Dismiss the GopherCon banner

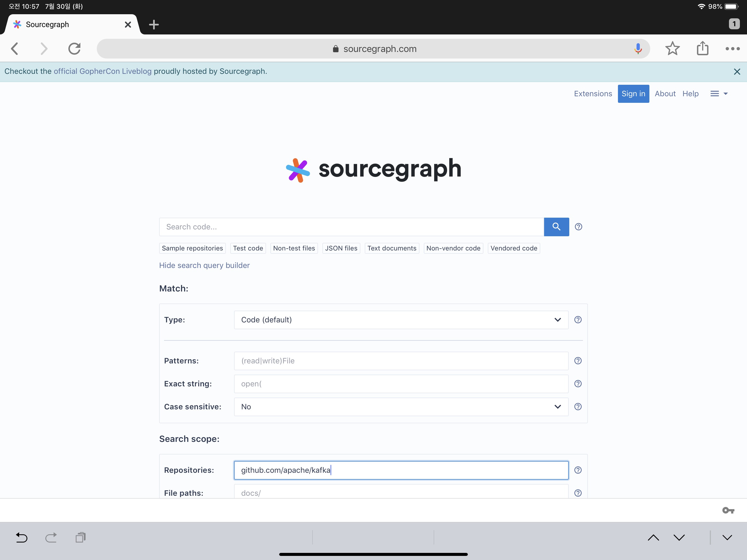click(737, 72)
